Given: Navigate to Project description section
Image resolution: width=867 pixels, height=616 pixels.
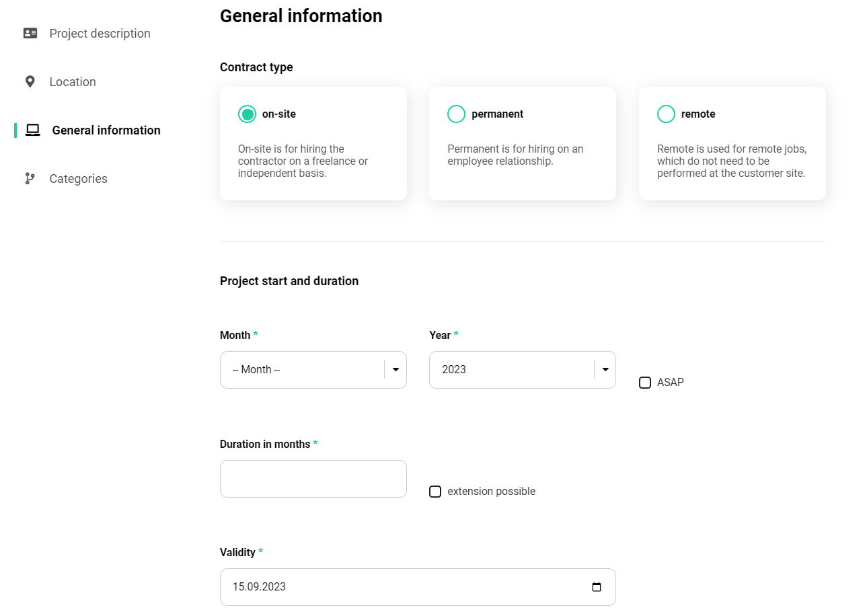Looking at the screenshot, I should (x=100, y=32).
